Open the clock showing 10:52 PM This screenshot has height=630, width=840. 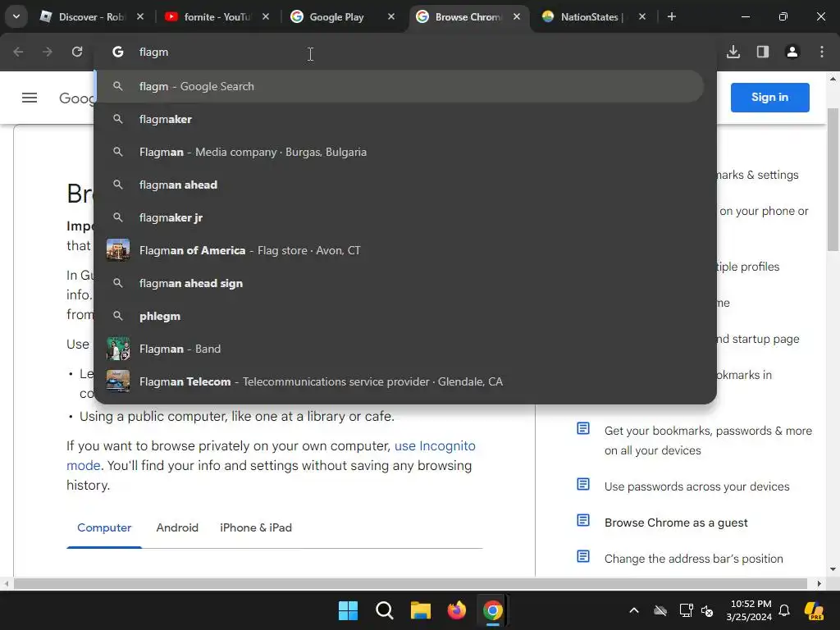coord(750,610)
